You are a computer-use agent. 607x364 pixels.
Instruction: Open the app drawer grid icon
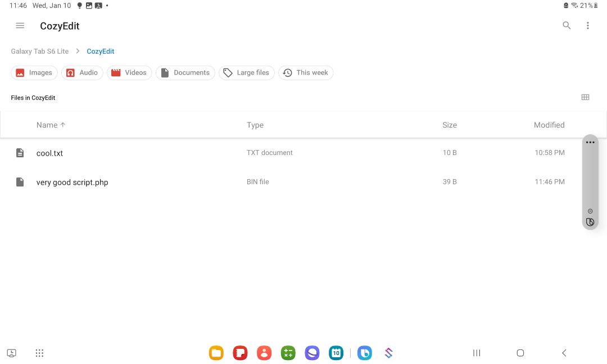[x=39, y=353]
